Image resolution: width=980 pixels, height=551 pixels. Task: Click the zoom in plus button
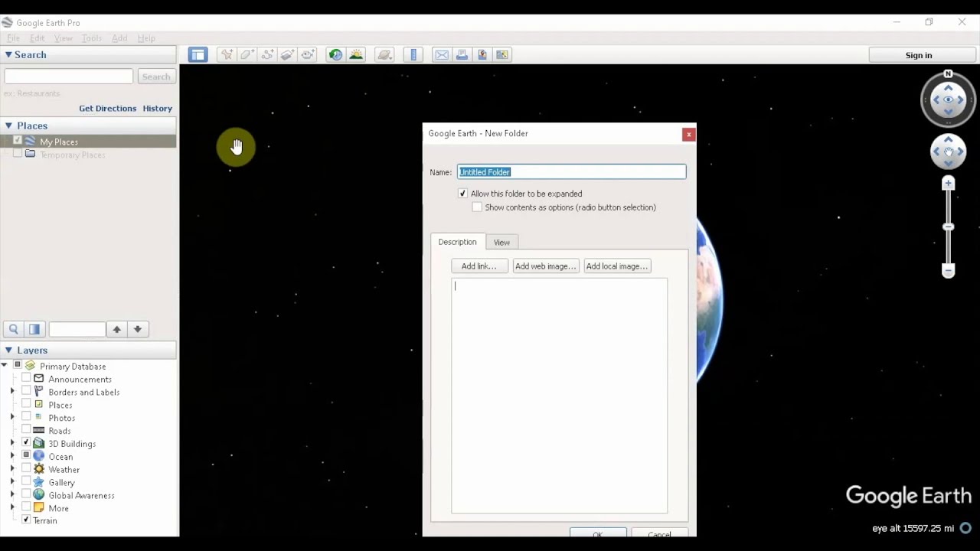pyautogui.click(x=948, y=184)
